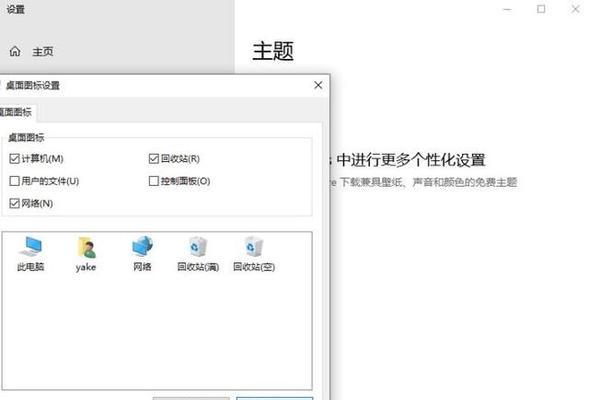Click empty area of icon preview list
The image size is (589, 400).
tap(157, 331)
